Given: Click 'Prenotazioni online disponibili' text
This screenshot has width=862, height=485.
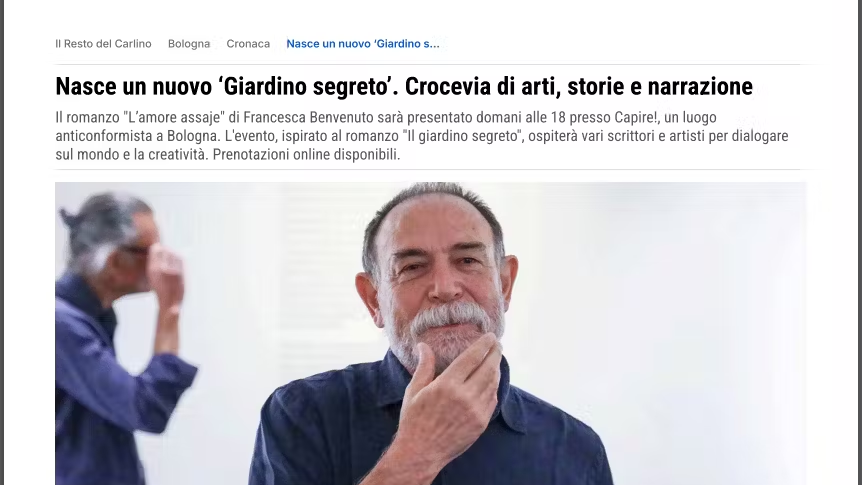Looking at the screenshot, I should (x=306, y=155).
